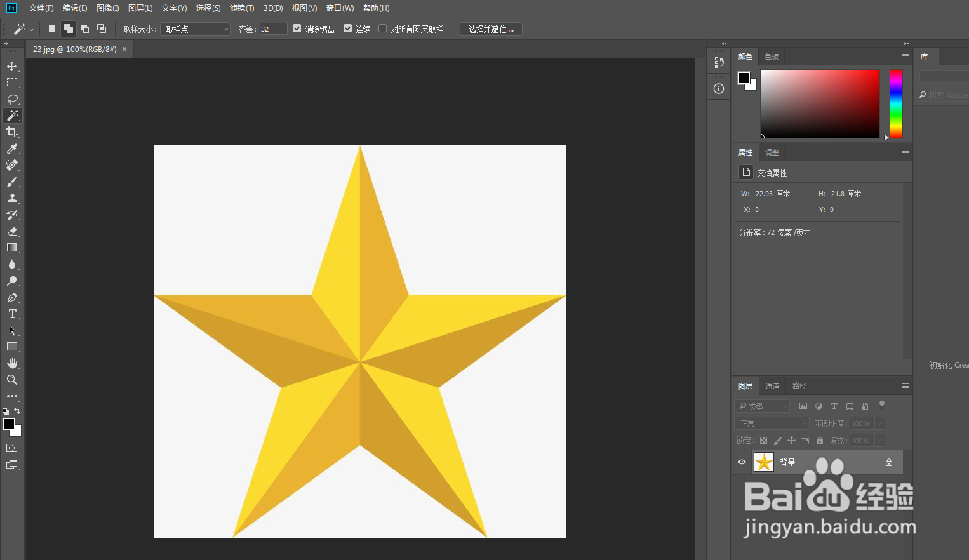Open the History panel icon
This screenshot has height=560, width=969.
(x=719, y=62)
